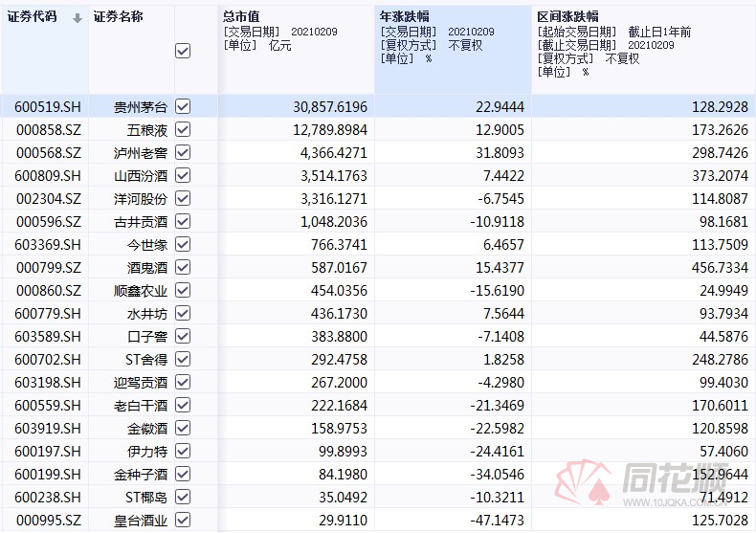Click the 证券名称 column header
Image resolution: width=756 pixels, height=533 pixels.
coord(118,17)
